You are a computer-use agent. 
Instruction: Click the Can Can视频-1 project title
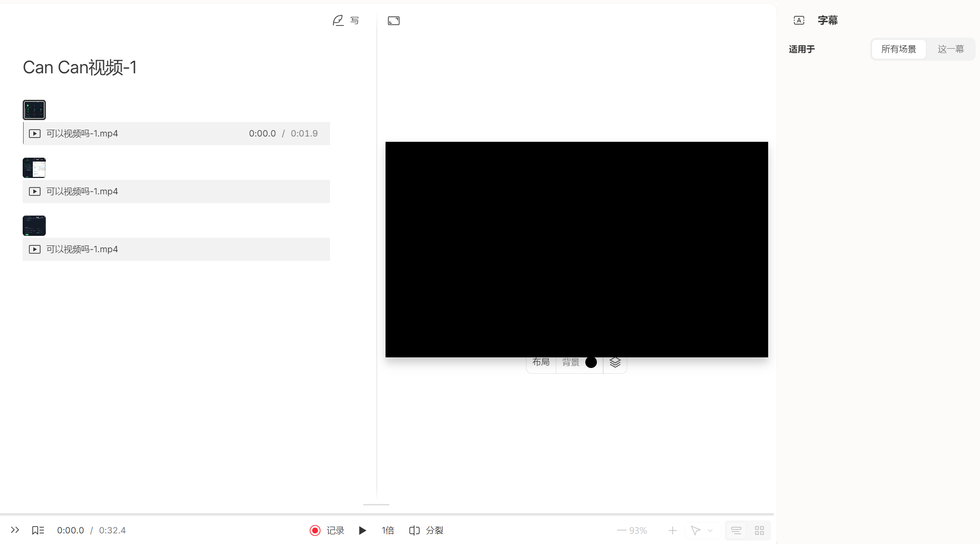tap(80, 68)
